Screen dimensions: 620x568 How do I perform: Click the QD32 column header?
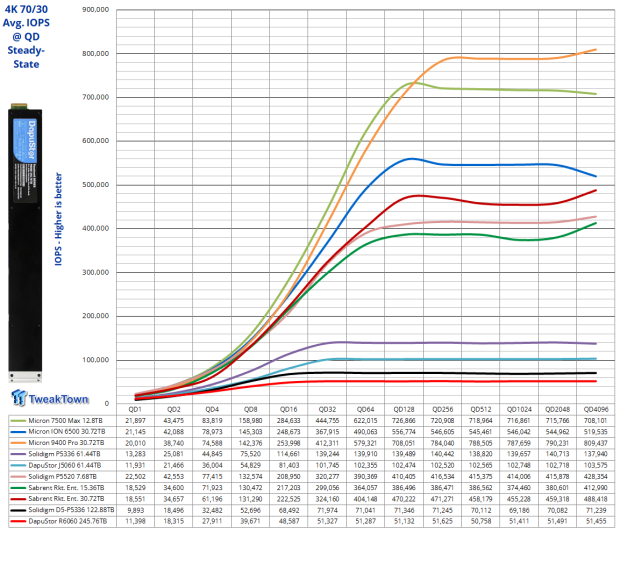[327, 409]
